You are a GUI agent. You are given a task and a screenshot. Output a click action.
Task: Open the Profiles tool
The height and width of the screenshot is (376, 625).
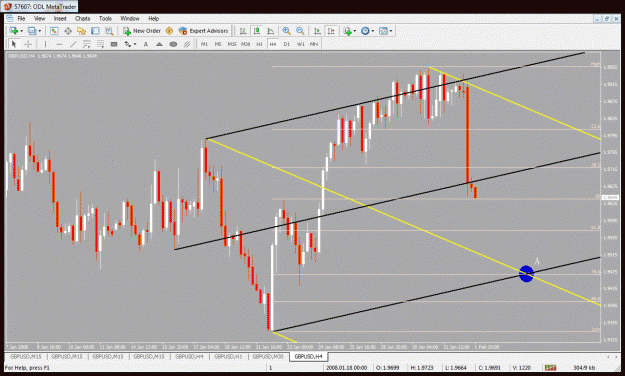pos(32,31)
